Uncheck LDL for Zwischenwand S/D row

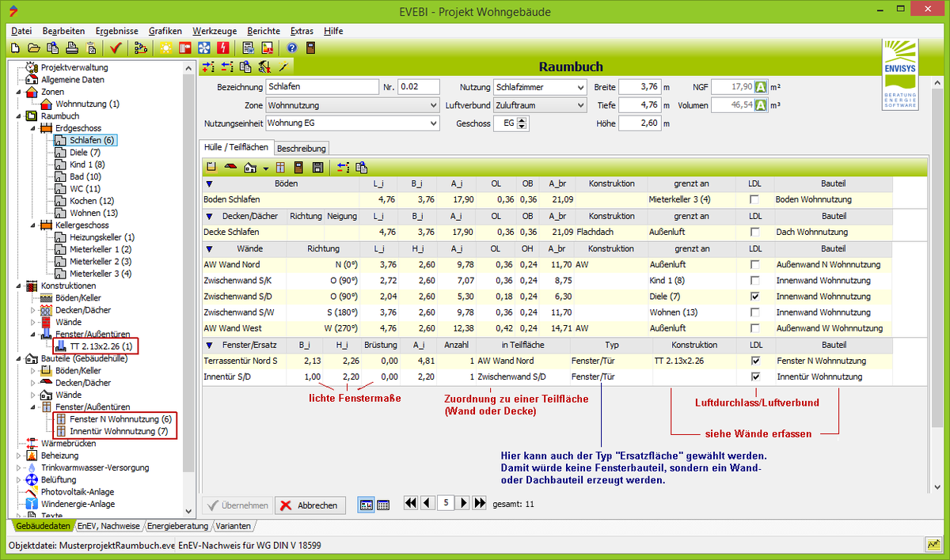756,297
